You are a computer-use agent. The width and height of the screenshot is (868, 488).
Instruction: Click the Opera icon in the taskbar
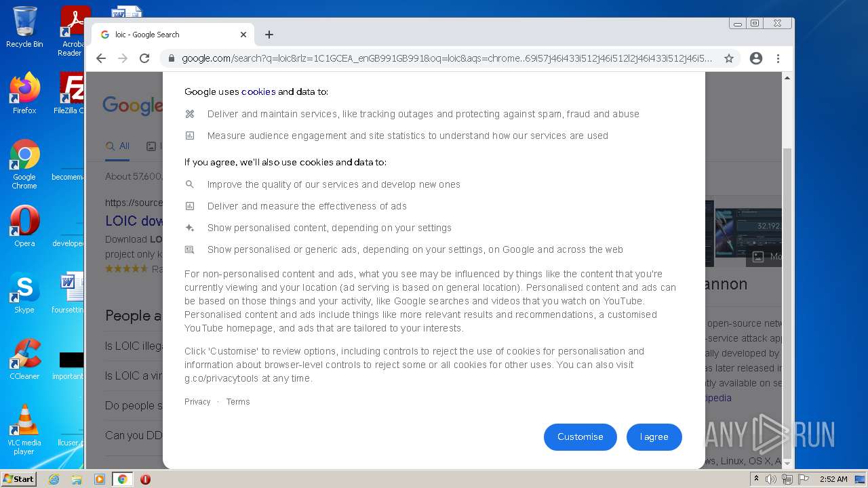click(145, 479)
